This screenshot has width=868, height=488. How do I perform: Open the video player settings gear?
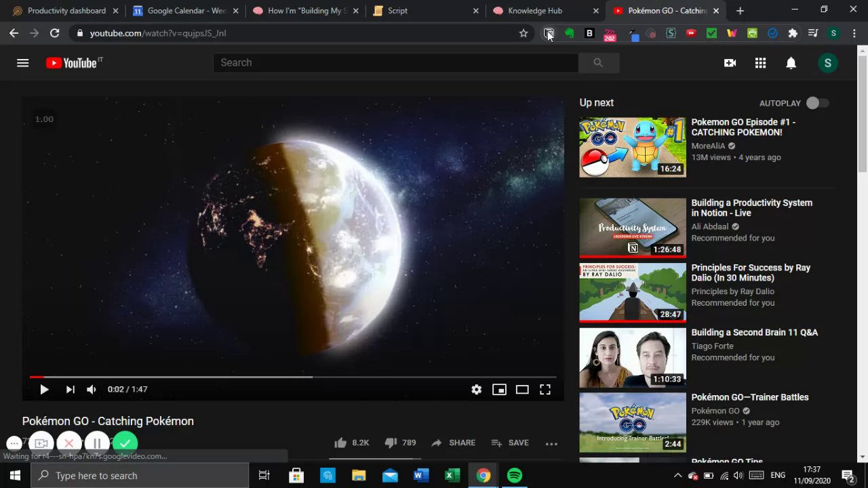pos(476,390)
